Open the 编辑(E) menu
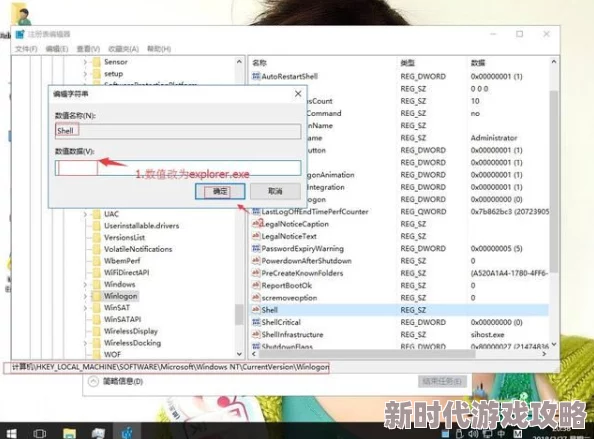The image size is (594, 439). [57, 49]
